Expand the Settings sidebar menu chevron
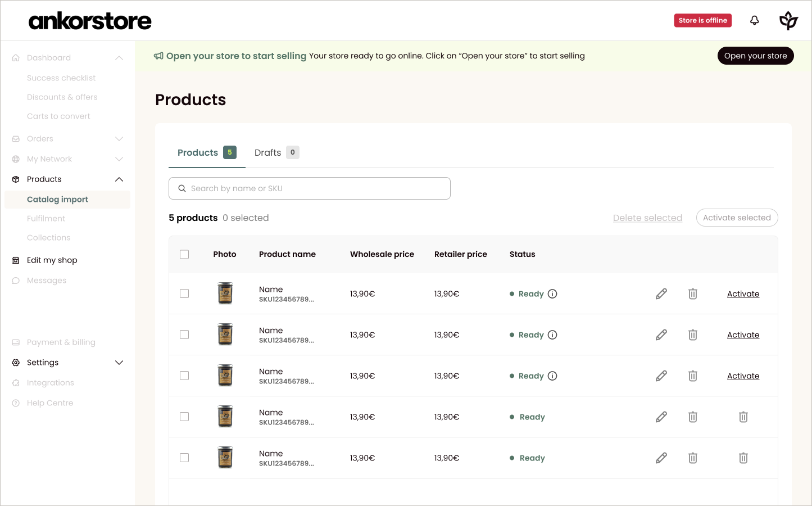Viewport: 812px width, 506px height. point(119,363)
